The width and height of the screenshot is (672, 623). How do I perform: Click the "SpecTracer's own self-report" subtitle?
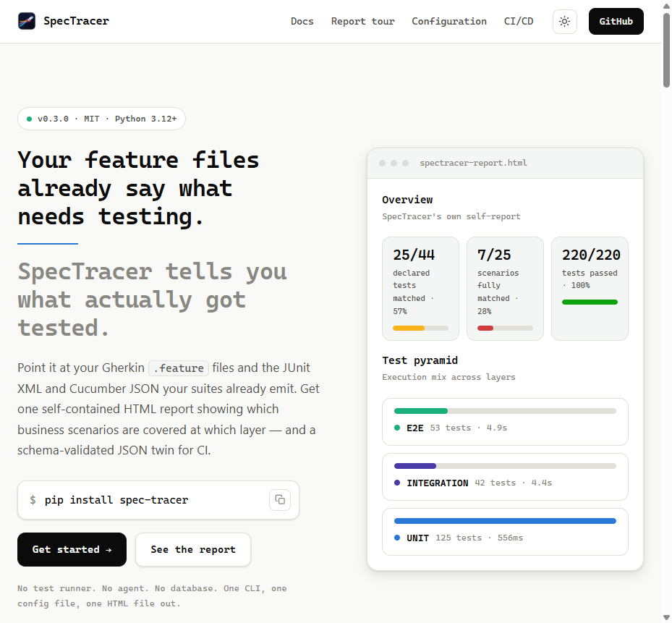[x=451, y=216]
